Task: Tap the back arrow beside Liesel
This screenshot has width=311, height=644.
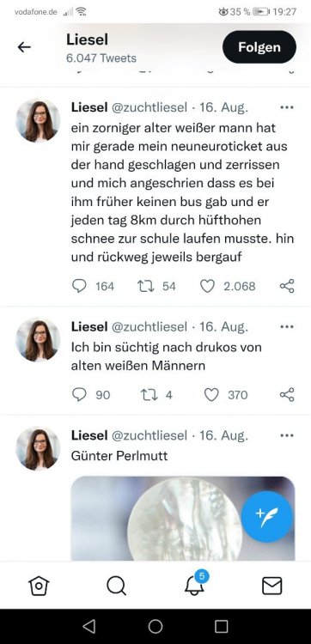Action: tap(24, 47)
